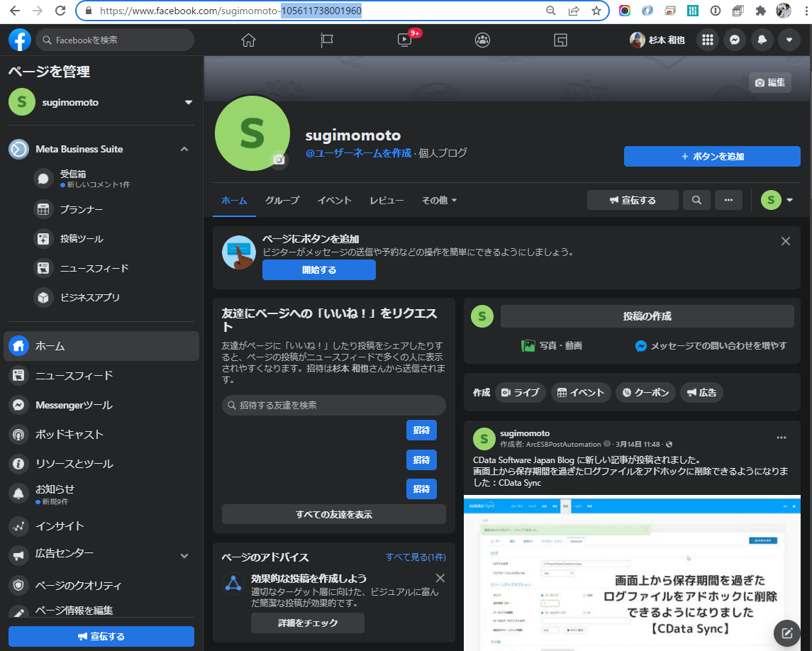Viewport: 812px width, 651px height.
Task: Click the floating compose message icon
Action: coord(787,633)
